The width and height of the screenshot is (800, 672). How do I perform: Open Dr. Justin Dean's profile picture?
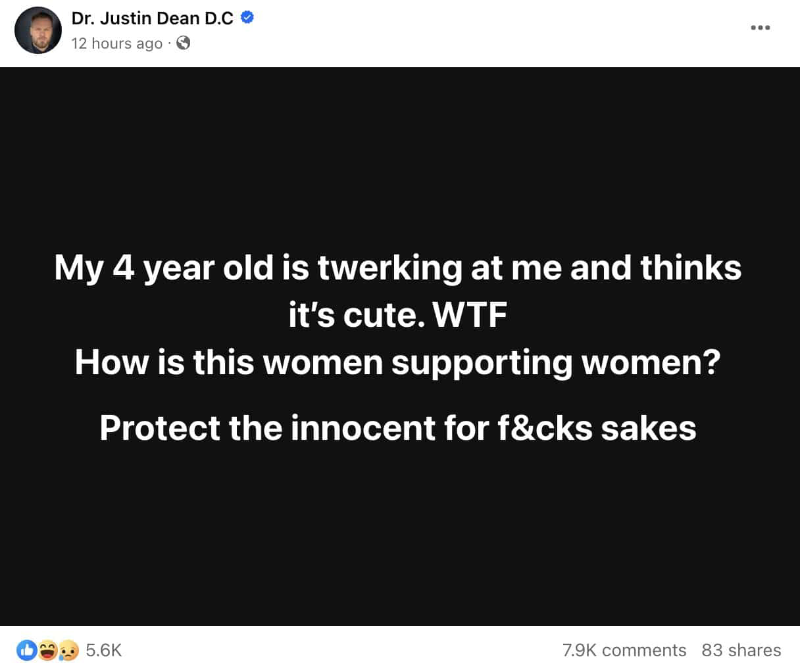(38, 31)
